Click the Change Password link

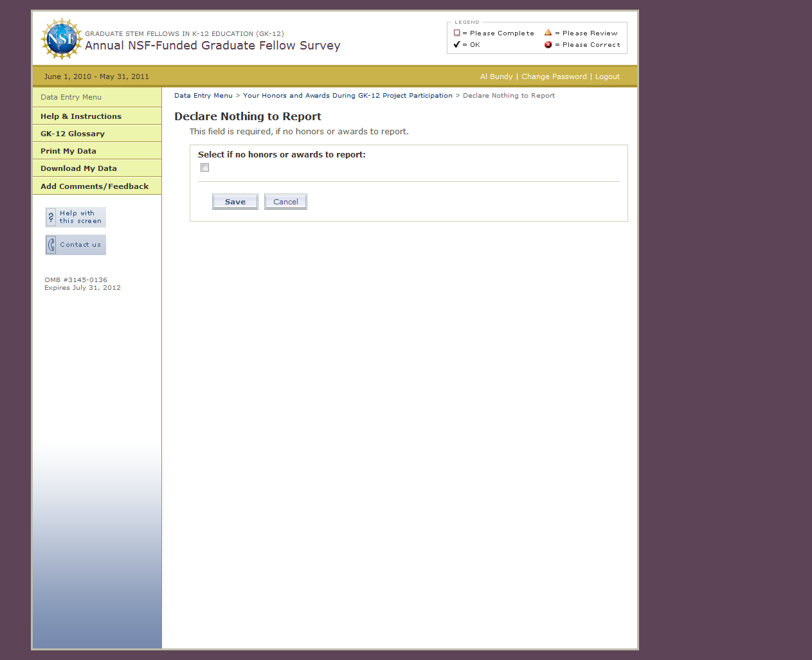[554, 76]
